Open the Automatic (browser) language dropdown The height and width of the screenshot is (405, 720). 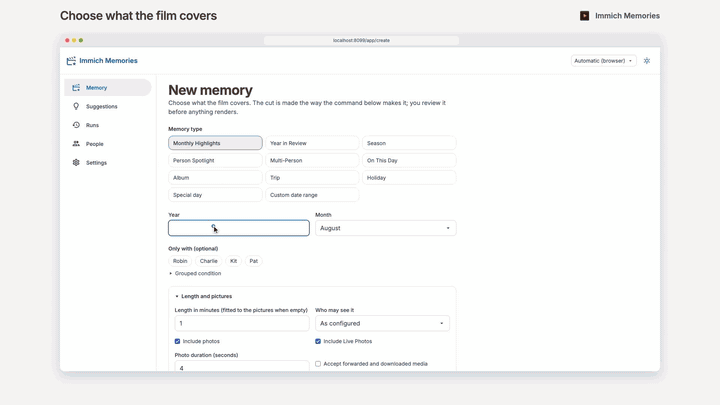(x=603, y=61)
